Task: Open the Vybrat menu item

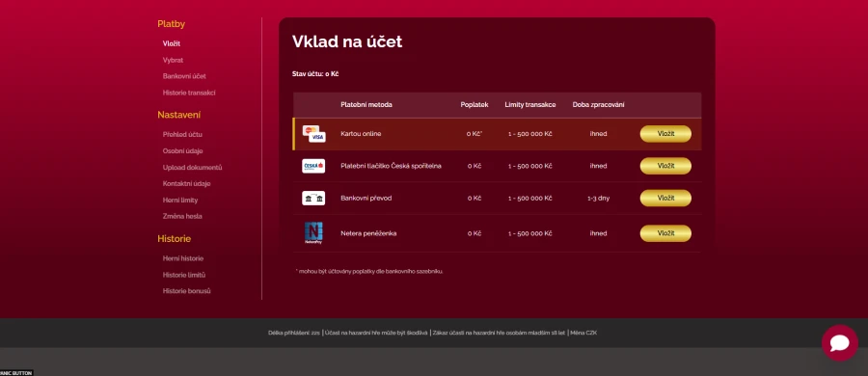Action: tap(173, 60)
